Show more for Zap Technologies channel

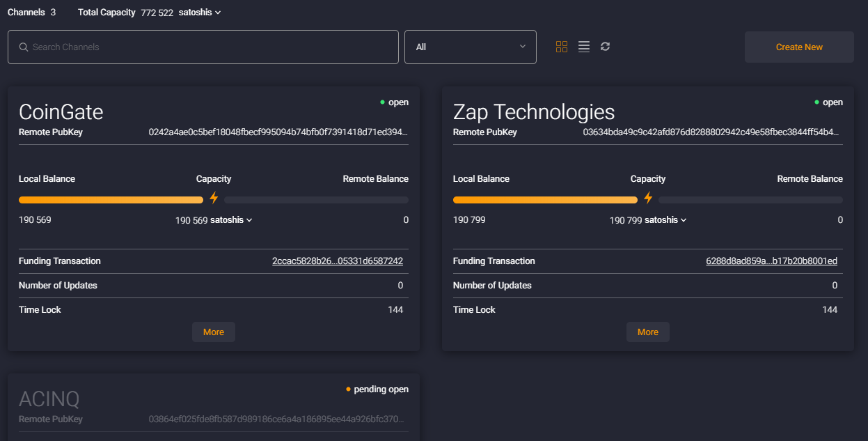coord(647,332)
